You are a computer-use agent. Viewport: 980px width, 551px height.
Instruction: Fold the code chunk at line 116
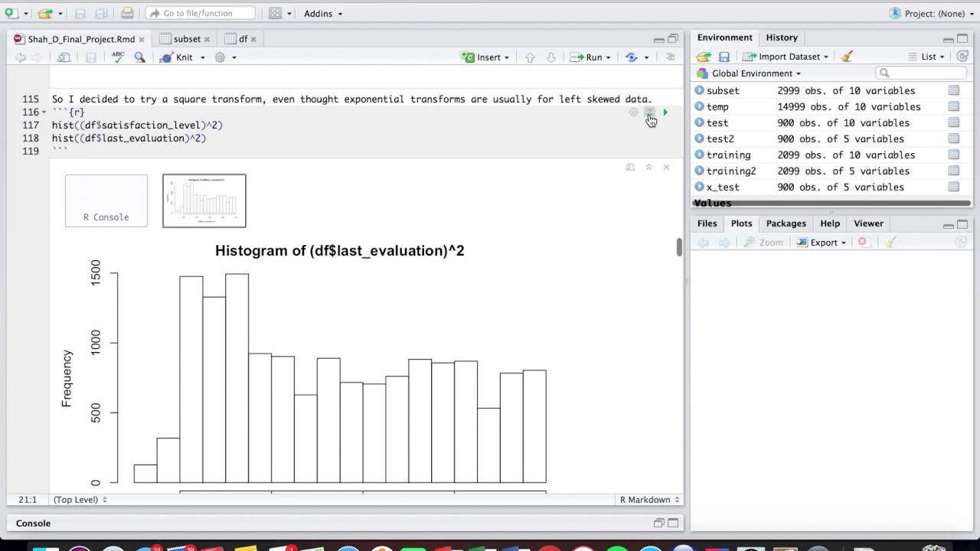pos(44,112)
